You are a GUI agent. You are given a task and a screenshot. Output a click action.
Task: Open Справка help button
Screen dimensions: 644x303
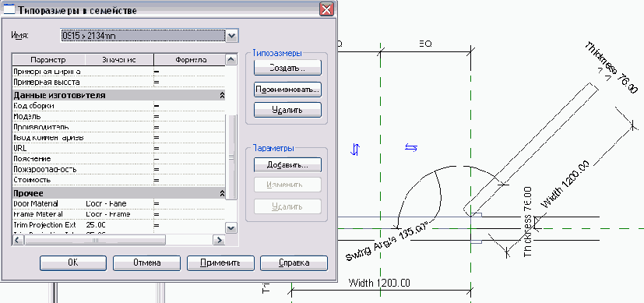pos(294,263)
